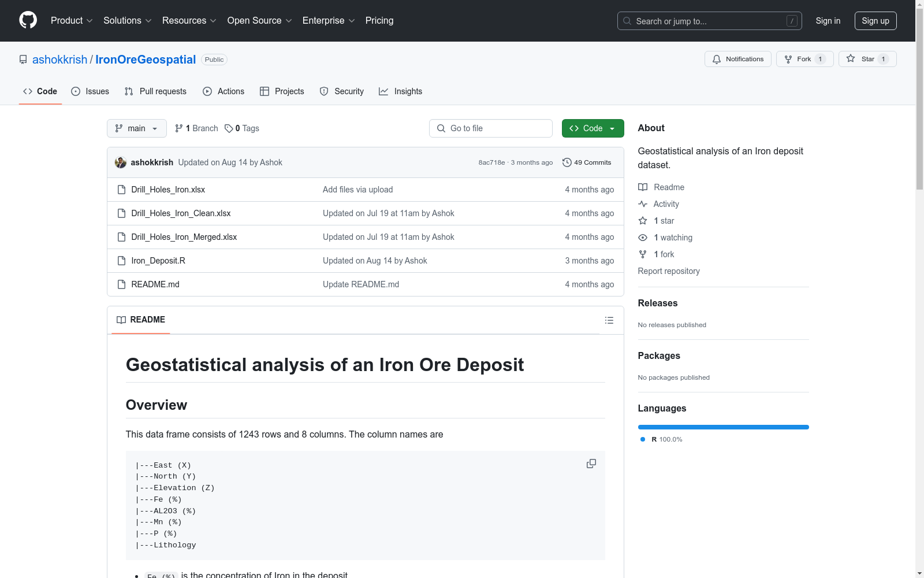
Task: Open the Drill_Holes_Iron.xlsx file
Action: pyautogui.click(x=168, y=190)
